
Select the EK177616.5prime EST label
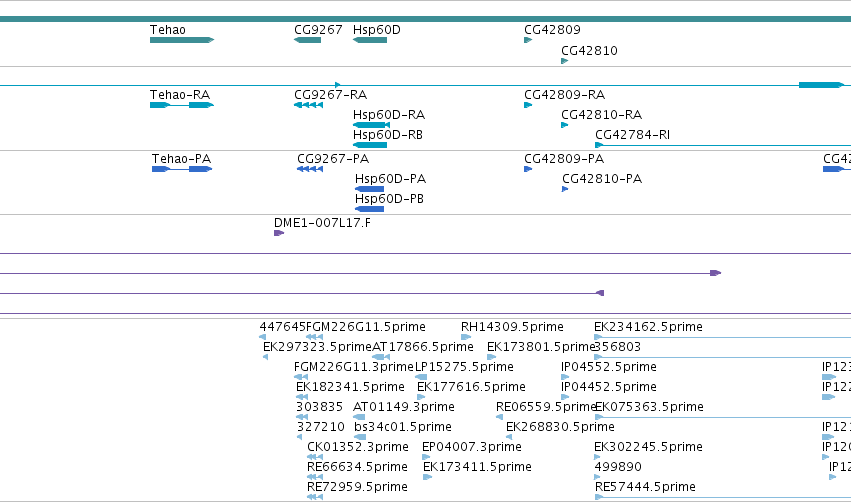click(x=471, y=387)
